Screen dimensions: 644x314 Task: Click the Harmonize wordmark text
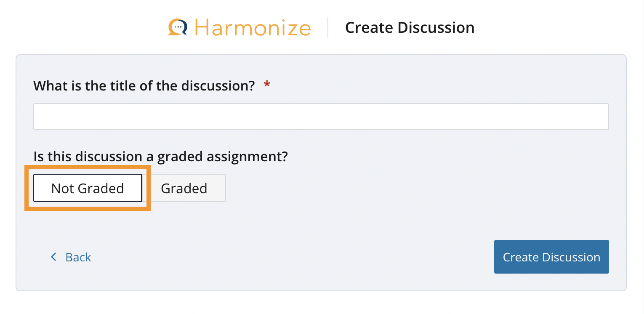click(253, 28)
